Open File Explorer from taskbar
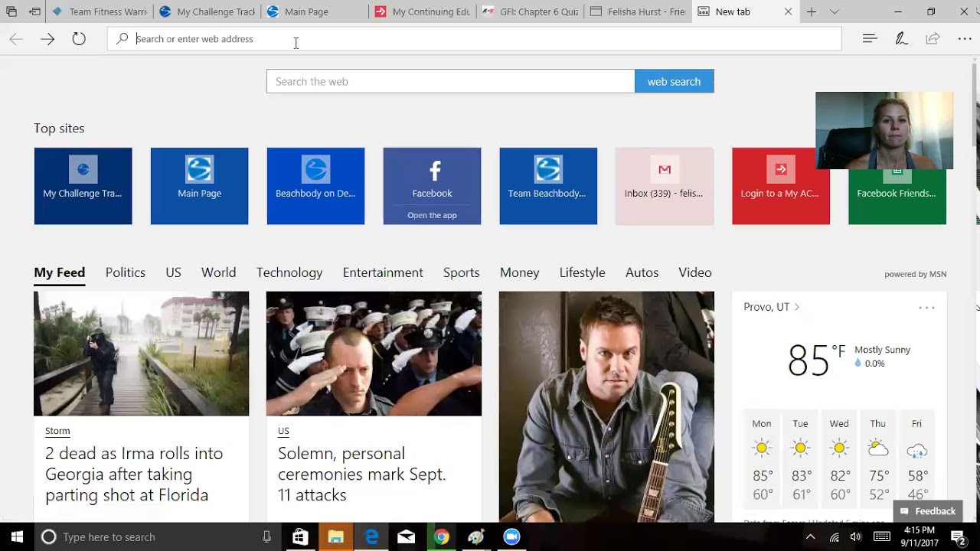Screen dimensions: 980x551 click(335, 537)
